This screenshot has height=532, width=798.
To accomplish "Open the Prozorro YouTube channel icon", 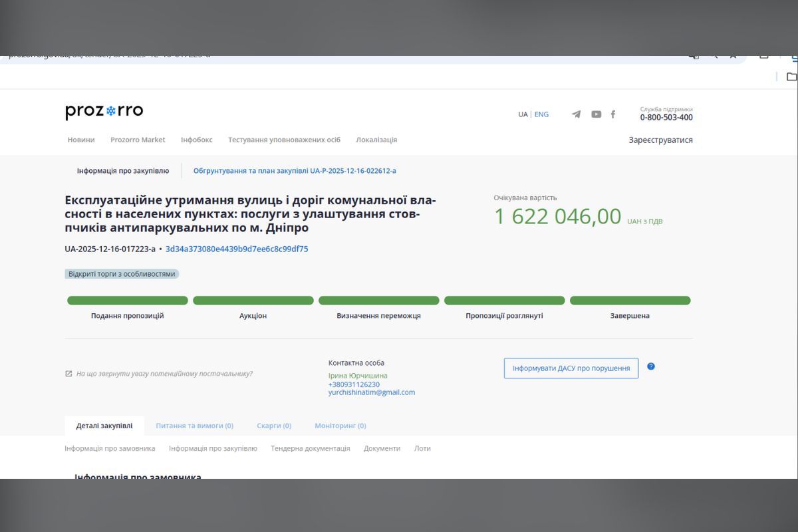I will [595, 114].
